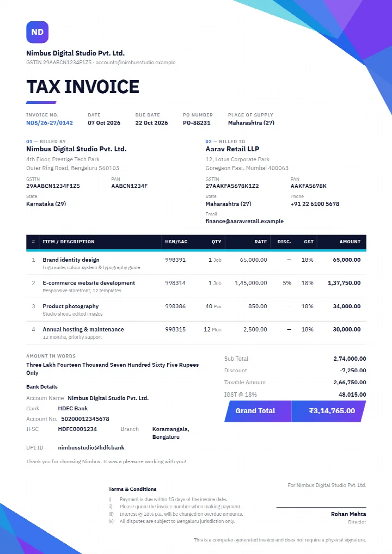Select the TAX INVOICE heading

pos(83,87)
